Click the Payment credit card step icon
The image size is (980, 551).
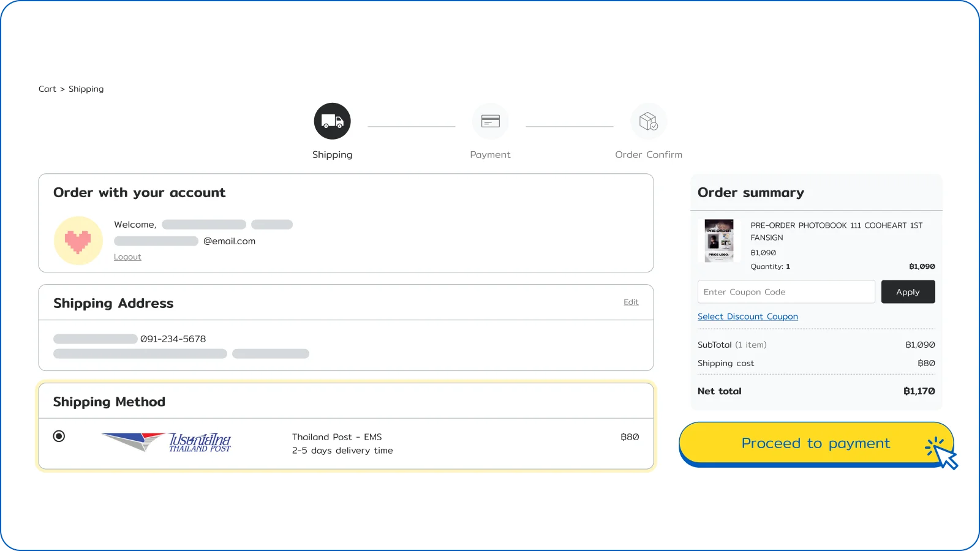pos(490,121)
